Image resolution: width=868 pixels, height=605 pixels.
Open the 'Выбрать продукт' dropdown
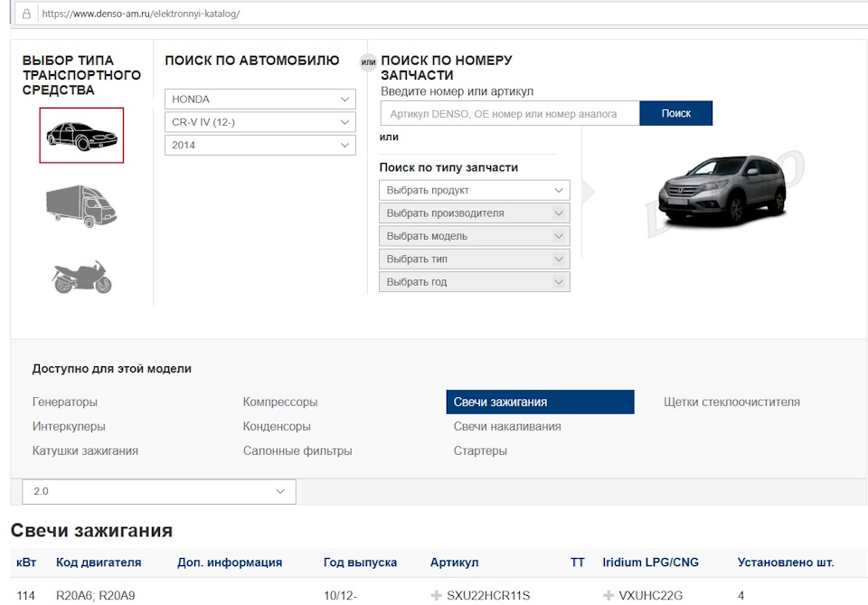coord(475,191)
